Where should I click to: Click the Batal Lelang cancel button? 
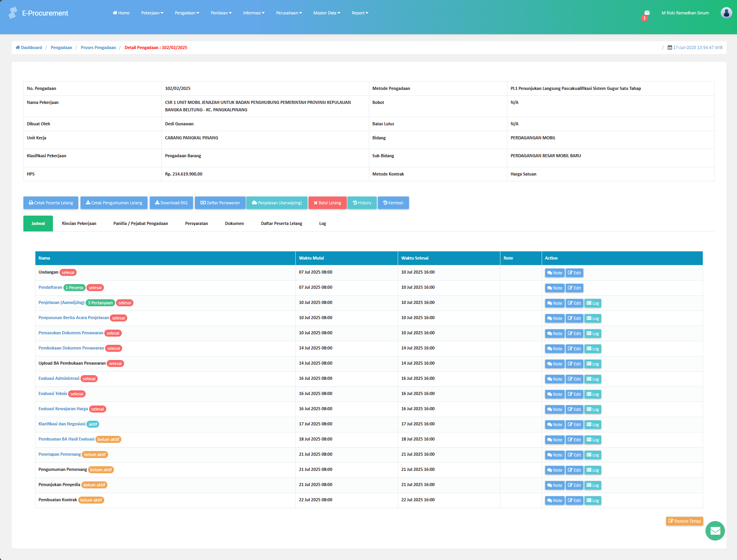[x=327, y=203]
